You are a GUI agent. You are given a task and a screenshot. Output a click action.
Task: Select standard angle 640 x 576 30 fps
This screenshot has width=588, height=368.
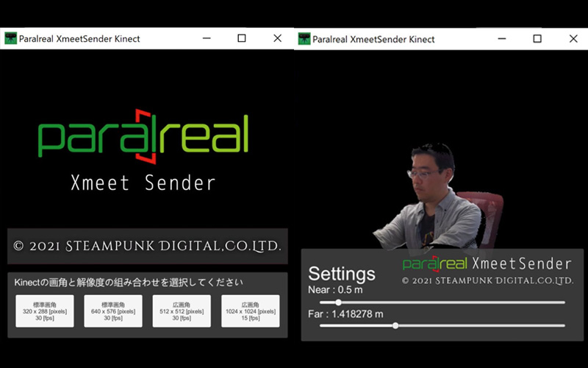(x=113, y=311)
